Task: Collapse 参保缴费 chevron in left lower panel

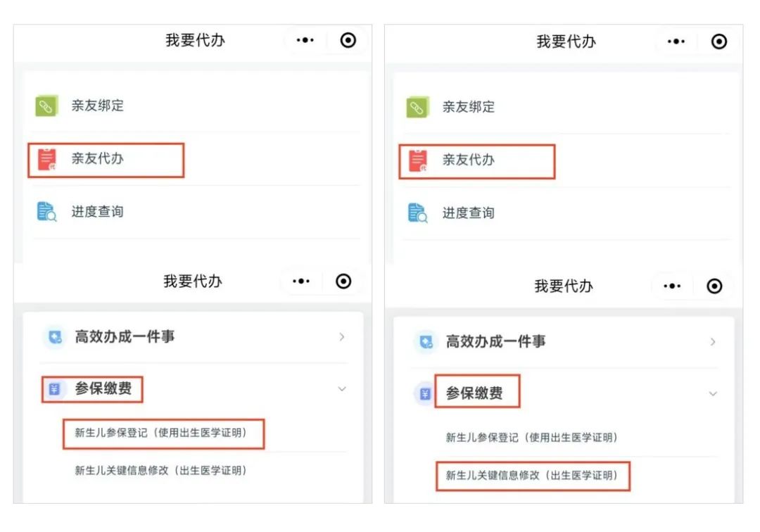Action: pos(342,389)
